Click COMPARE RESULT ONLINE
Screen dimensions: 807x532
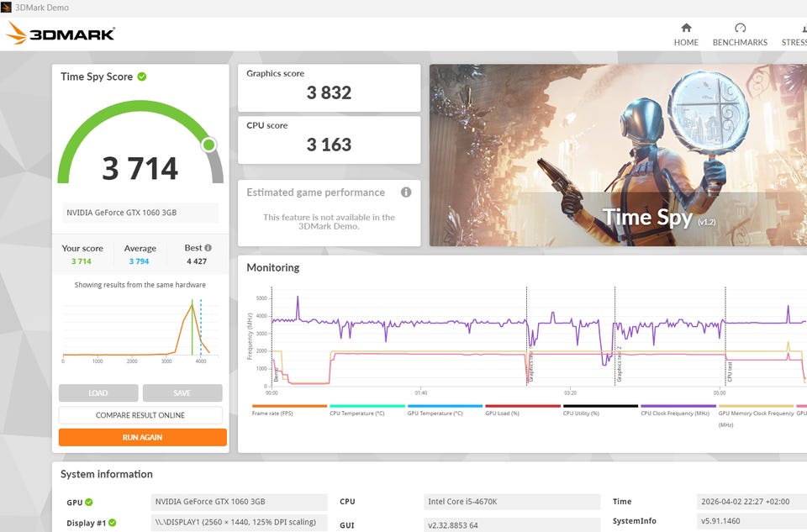140,415
